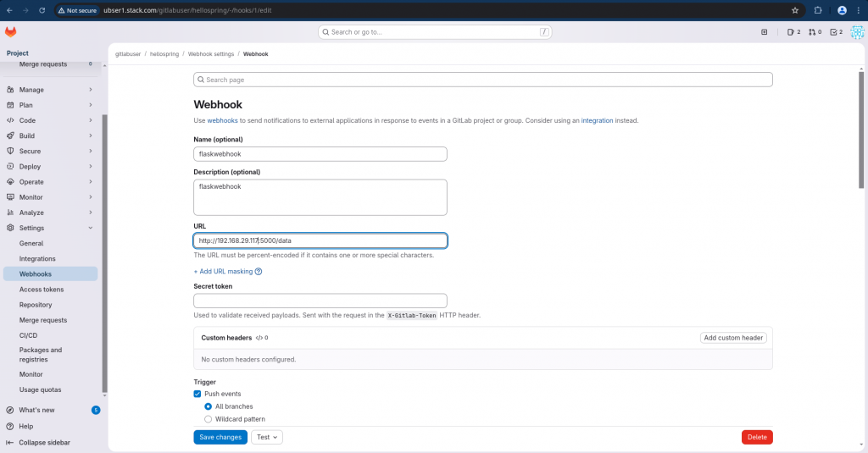The height and width of the screenshot is (453, 868).
Task: Go to CI/CD settings page
Action: [29, 335]
